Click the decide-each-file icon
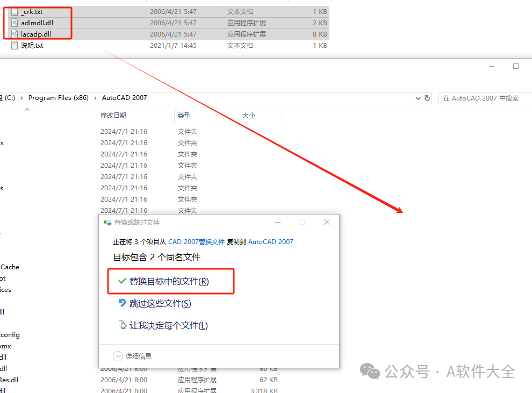The width and height of the screenshot is (532, 393). click(123, 325)
